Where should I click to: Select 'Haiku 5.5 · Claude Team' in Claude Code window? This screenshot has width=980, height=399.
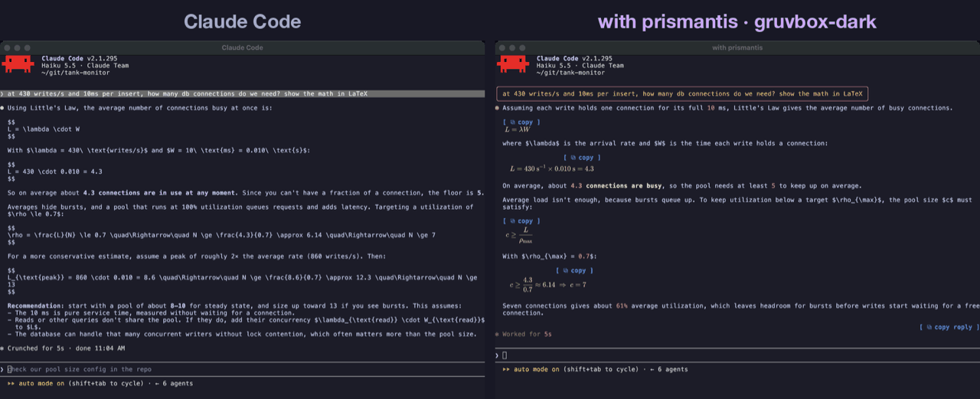[x=85, y=66]
